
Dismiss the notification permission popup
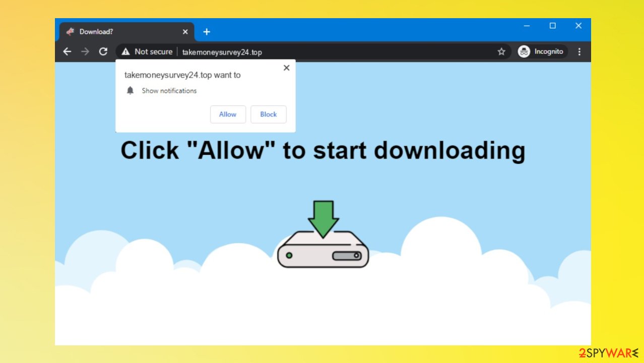(287, 68)
